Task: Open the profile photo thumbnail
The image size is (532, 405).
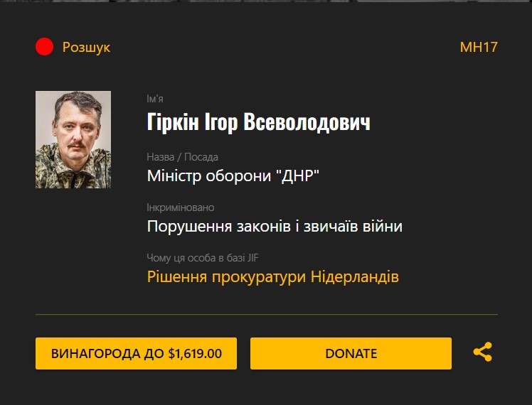Action: tap(73, 139)
